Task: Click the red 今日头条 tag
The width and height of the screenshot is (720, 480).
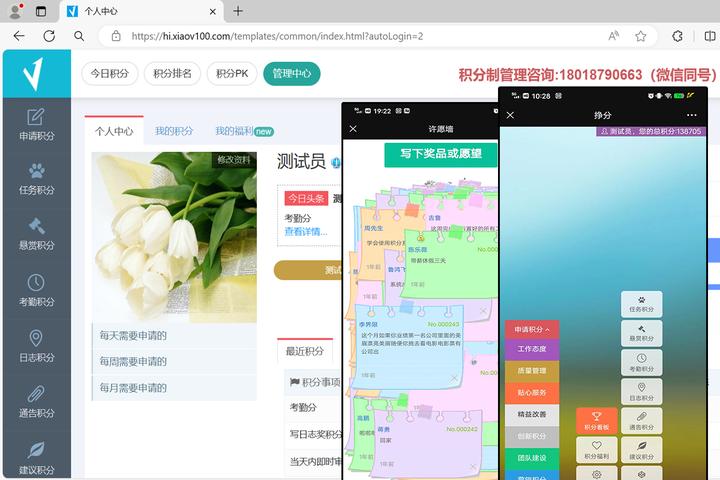Action: coord(306,198)
